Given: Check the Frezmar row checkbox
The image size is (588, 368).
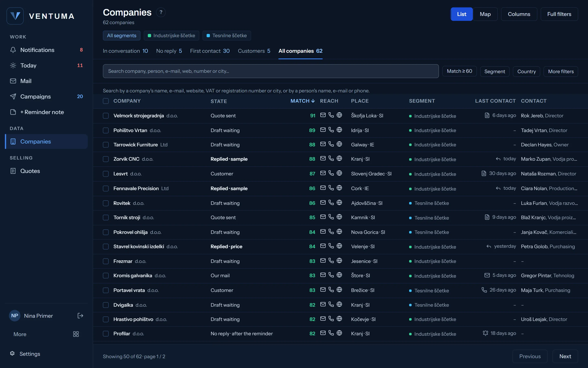Looking at the screenshot, I should point(106,261).
